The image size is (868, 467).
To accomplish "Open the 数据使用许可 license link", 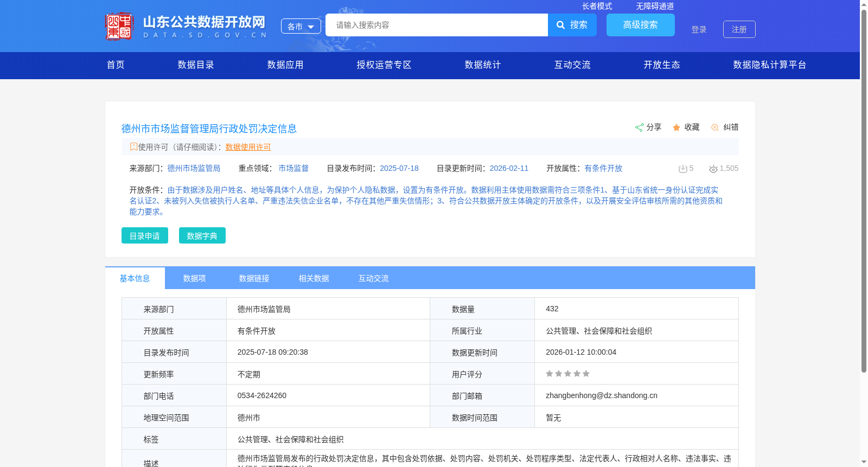I will pos(248,147).
